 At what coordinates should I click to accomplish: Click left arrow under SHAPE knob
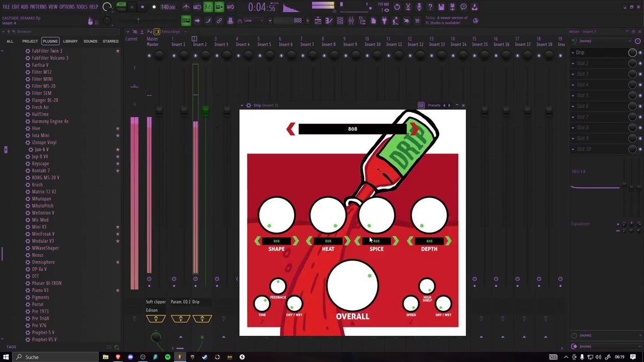258,242
